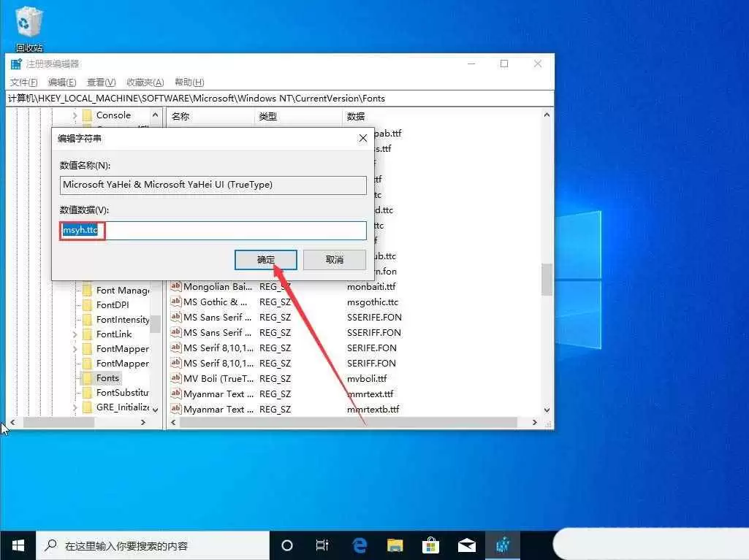The width and height of the screenshot is (749, 560).
Task: Open the Microsoft Store from the taskbar
Action: pos(431,545)
